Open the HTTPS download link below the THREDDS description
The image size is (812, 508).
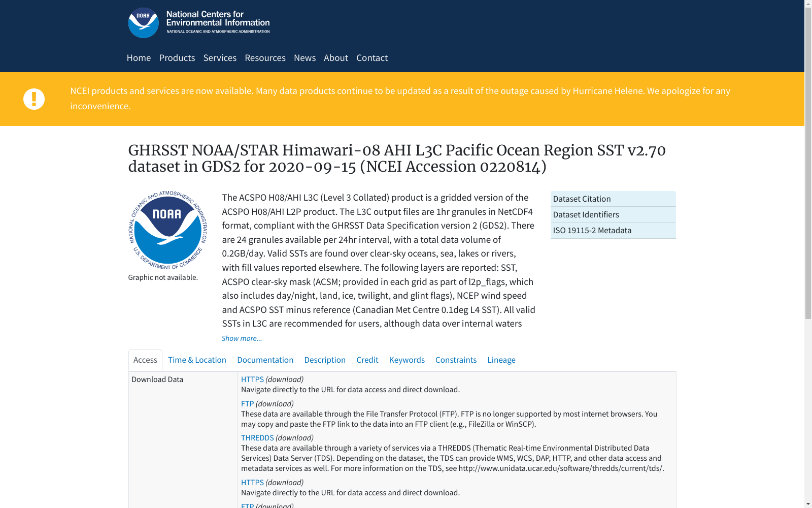click(x=252, y=483)
